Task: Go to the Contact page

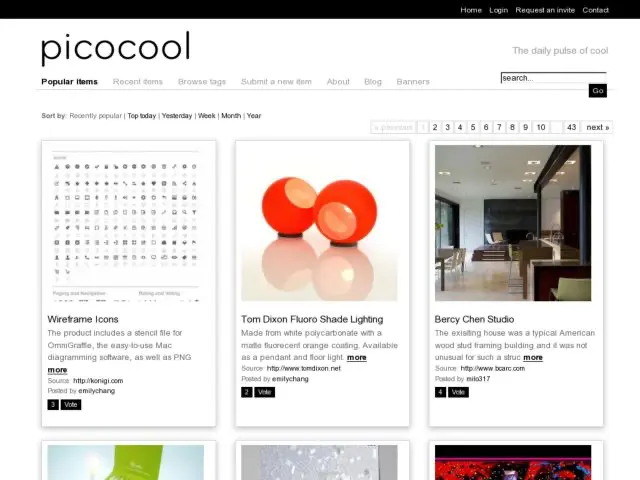Action: click(595, 10)
